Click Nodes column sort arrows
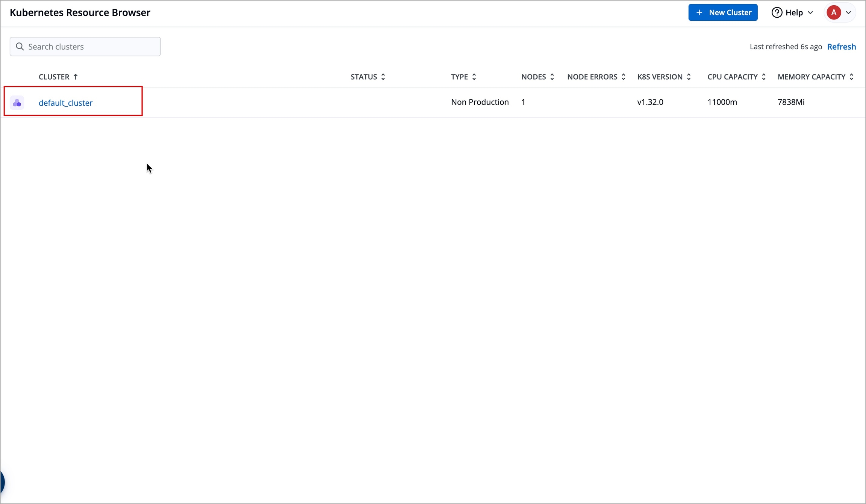The height and width of the screenshot is (504, 866). click(552, 77)
